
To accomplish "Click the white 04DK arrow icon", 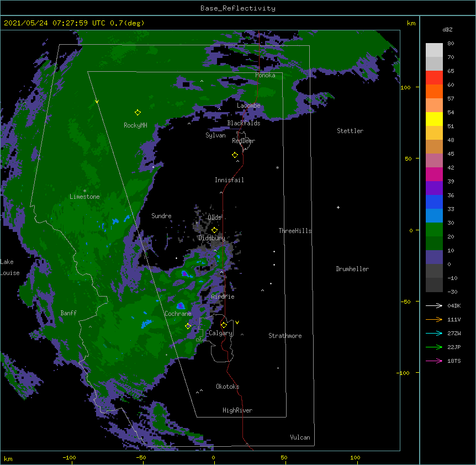I will pos(434,305).
